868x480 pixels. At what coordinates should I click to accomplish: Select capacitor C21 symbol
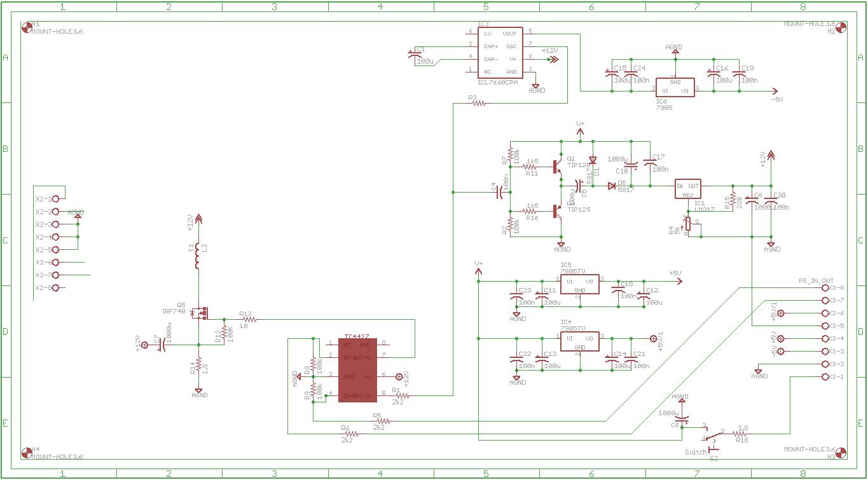[631, 360]
